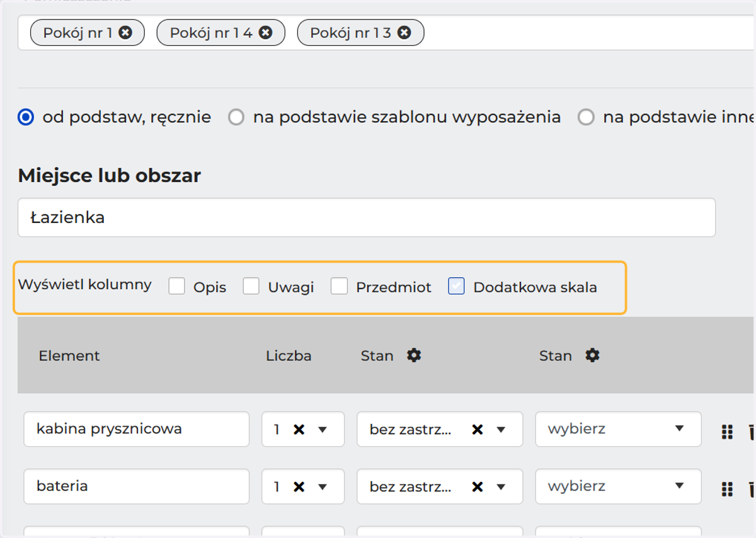Enable the Opis column checkbox
Viewport: 756px width, 538px height.
click(x=176, y=287)
